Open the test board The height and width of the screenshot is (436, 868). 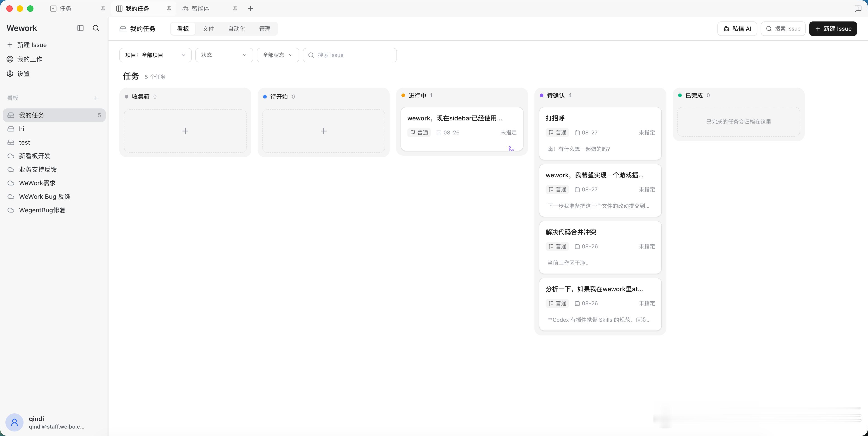pyautogui.click(x=54, y=142)
